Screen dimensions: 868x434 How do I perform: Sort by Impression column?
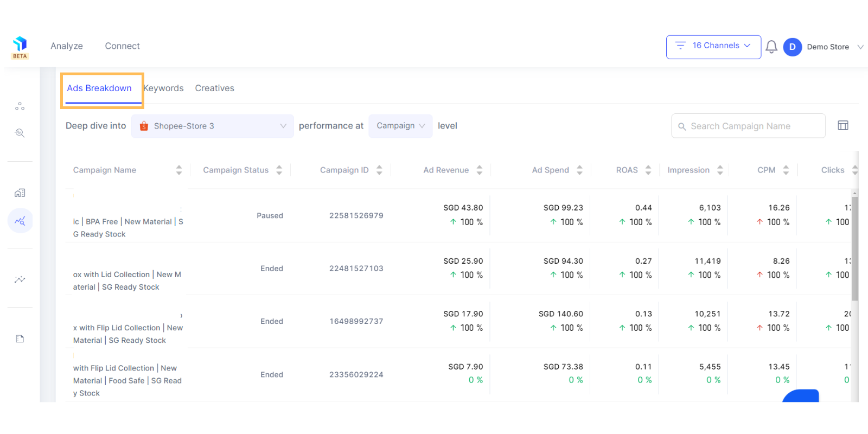pos(720,170)
